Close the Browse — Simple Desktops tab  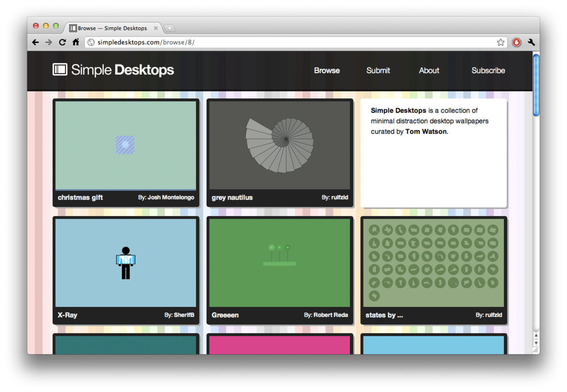[x=155, y=28]
